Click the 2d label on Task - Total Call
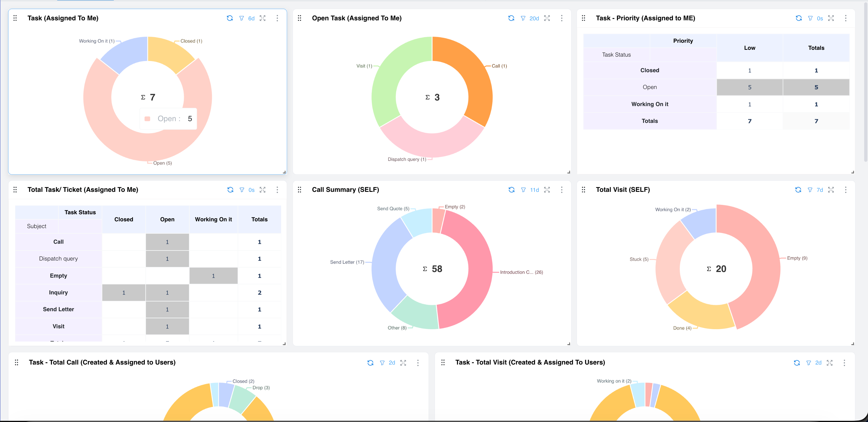Screen dimensions: 868x422 (x=392, y=363)
